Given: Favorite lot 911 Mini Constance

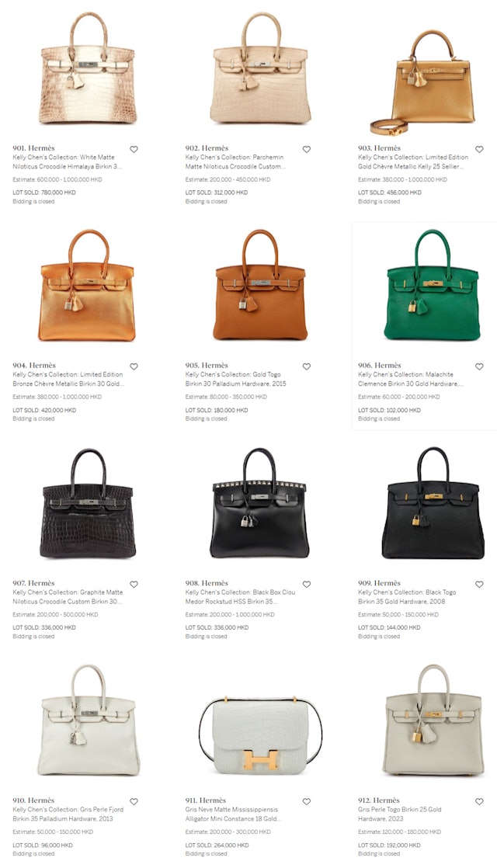Looking at the screenshot, I should [307, 801].
